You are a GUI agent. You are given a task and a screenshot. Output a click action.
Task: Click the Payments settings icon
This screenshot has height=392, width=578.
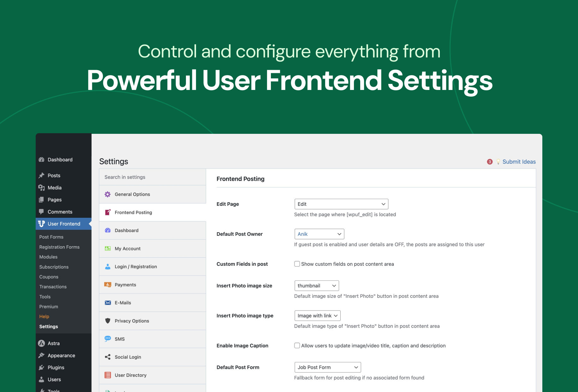pos(108,285)
